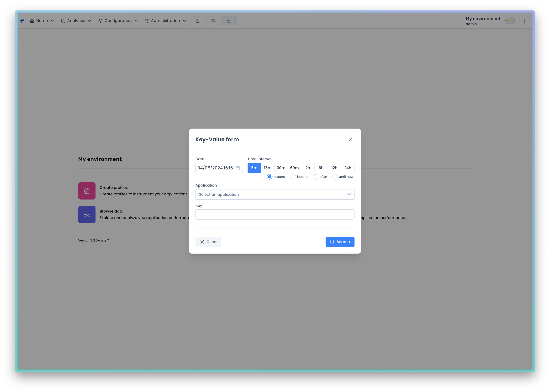Image resolution: width=550 pixels, height=392 pixels.
Task: Select the 30m time interval
Action: [281, 168]
